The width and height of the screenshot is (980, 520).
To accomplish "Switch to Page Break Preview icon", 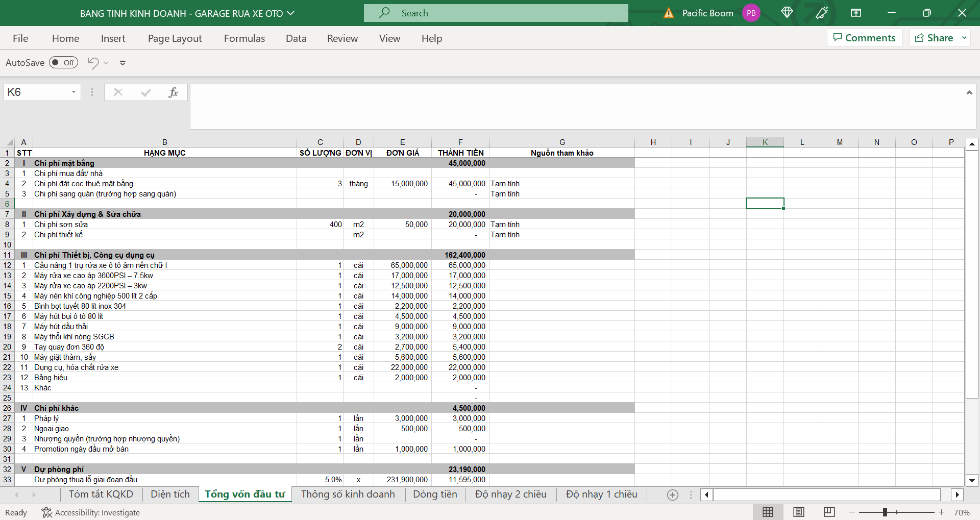I will (829, 512).
